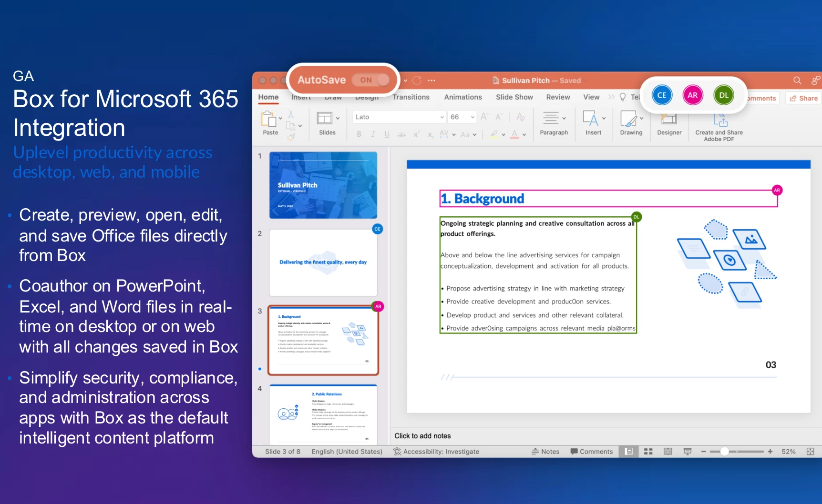Toggle Normal view button in status bar
822x504 pixels.
coord(629,452)
